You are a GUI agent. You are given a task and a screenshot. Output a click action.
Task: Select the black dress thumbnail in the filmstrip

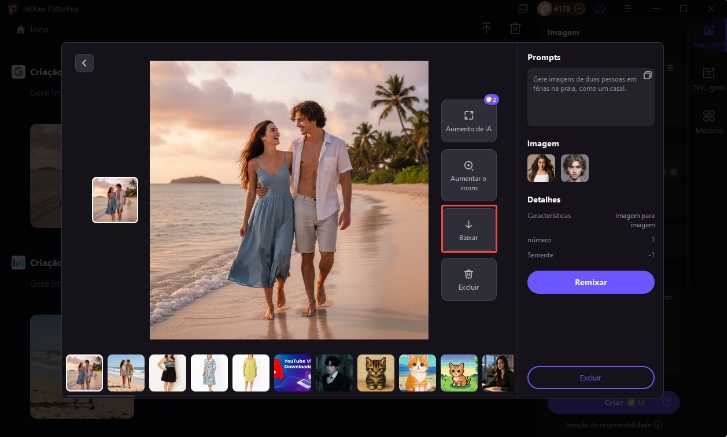pos(167,372)
